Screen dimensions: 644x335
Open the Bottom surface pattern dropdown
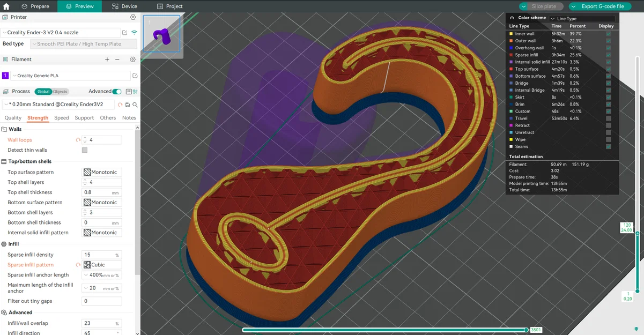click(102, 203)
